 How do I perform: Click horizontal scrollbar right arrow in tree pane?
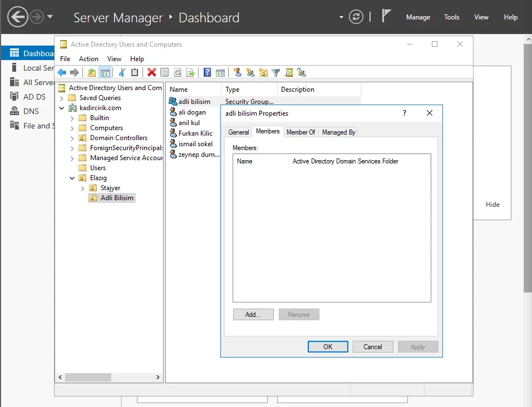click(x=158, y=377)
